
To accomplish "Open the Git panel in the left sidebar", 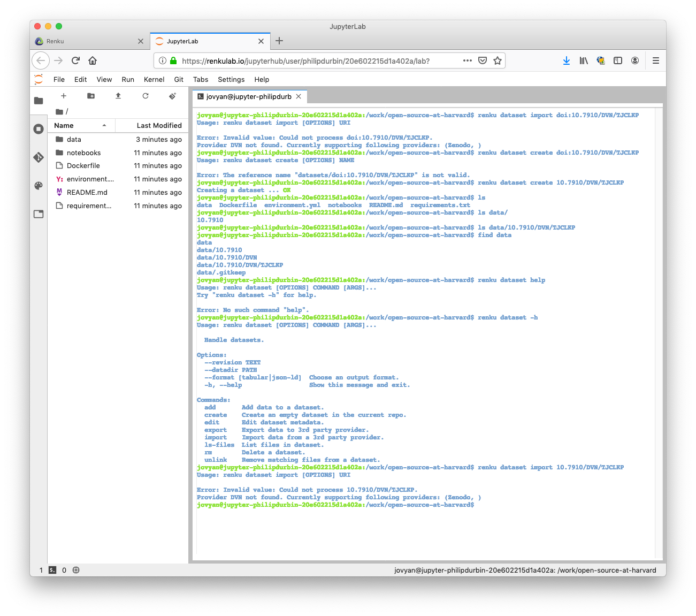I will tap(39, 157).
